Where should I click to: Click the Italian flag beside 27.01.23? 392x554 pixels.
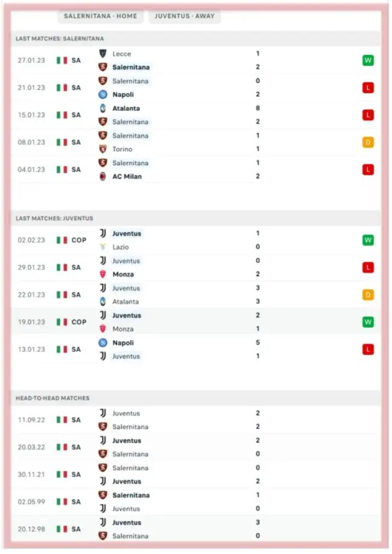tap(62, 60)
